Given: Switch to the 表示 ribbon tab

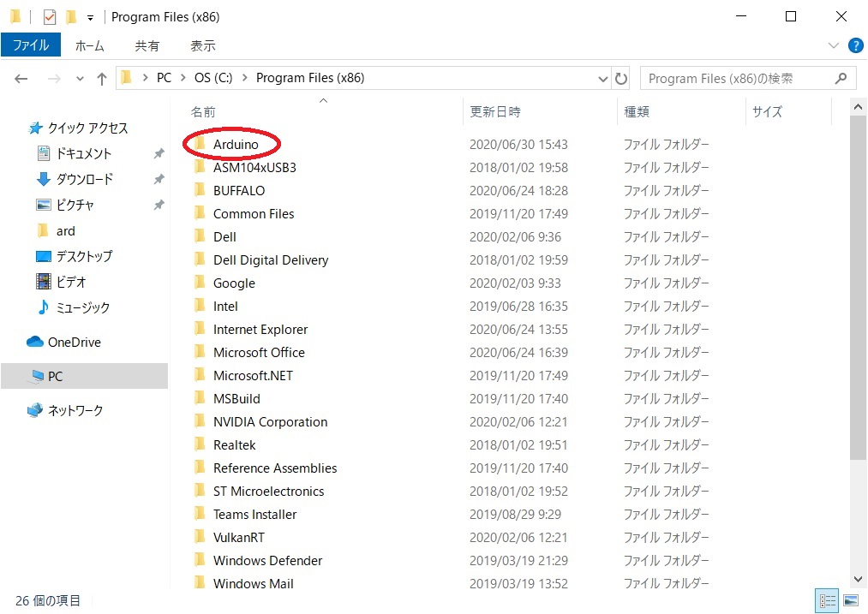Looking at the screenshot, I should pos(203,45).
